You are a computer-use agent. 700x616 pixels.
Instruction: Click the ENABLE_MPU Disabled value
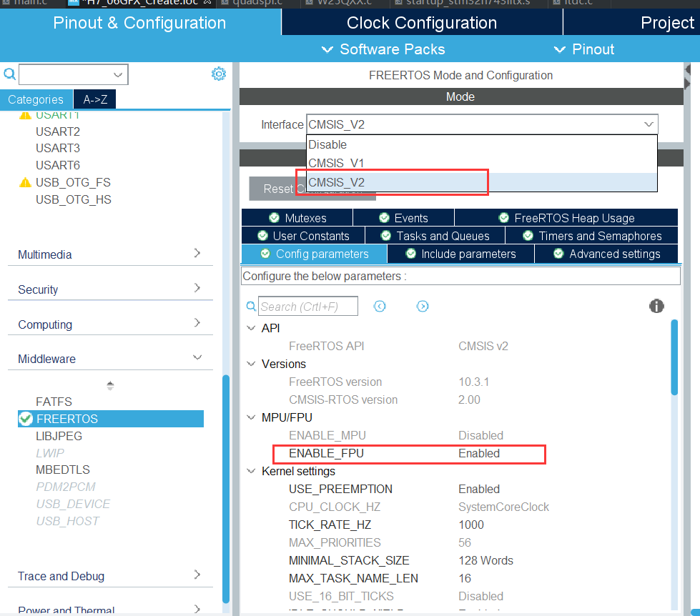pos(480,435)
